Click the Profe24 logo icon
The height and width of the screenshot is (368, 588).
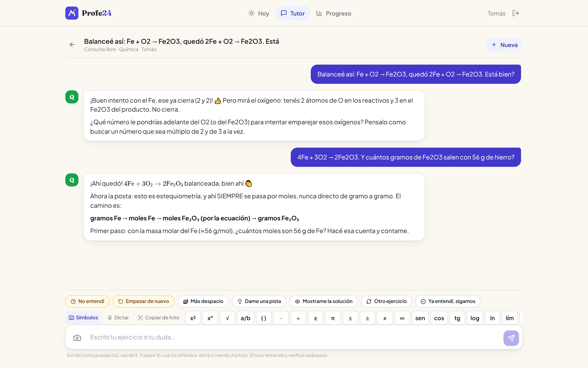click(x=72, y=13)
